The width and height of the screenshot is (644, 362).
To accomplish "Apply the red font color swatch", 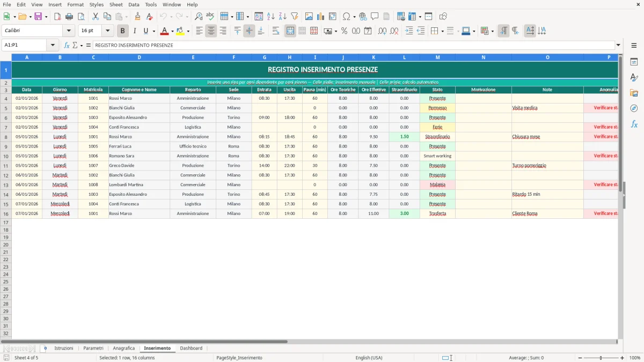I will click(165, 31).
